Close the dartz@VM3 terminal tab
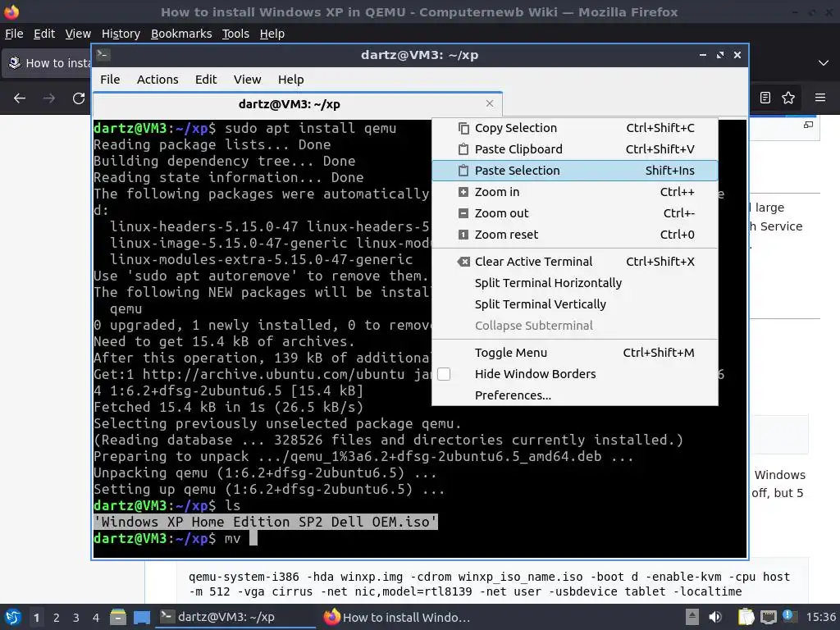 coord(490,103)
